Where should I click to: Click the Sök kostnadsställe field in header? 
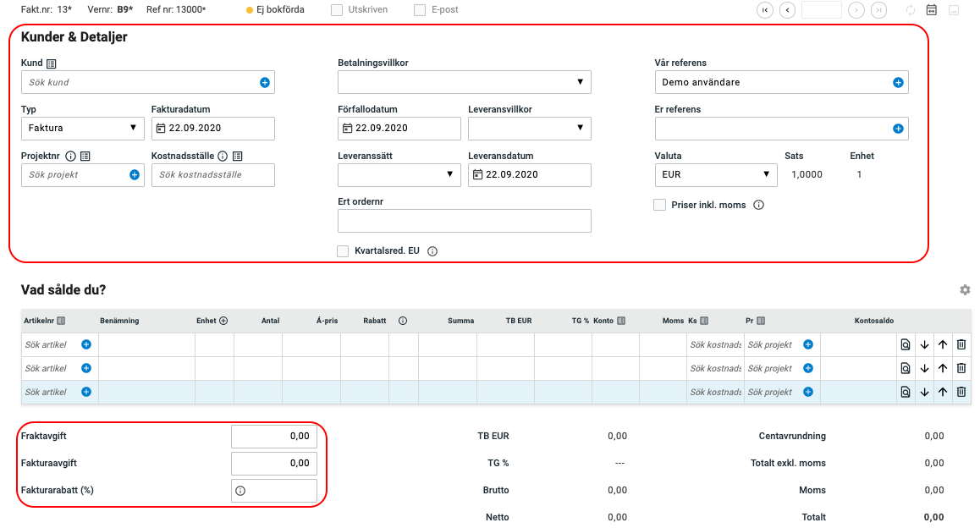212,175
